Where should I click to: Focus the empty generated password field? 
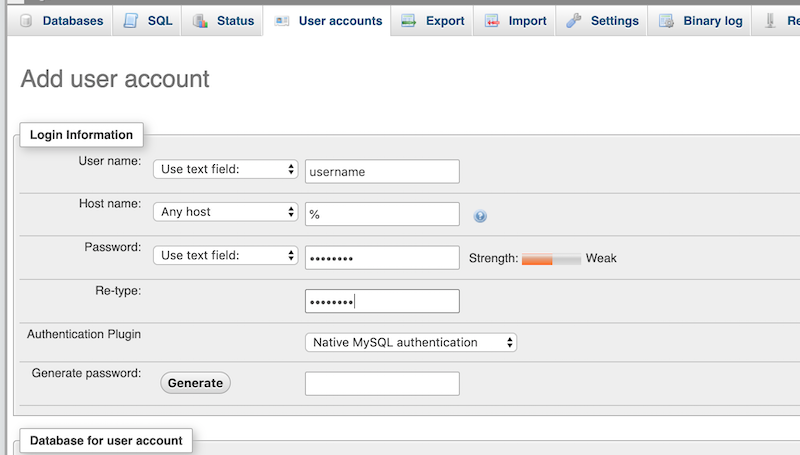(x=382, y=384)
